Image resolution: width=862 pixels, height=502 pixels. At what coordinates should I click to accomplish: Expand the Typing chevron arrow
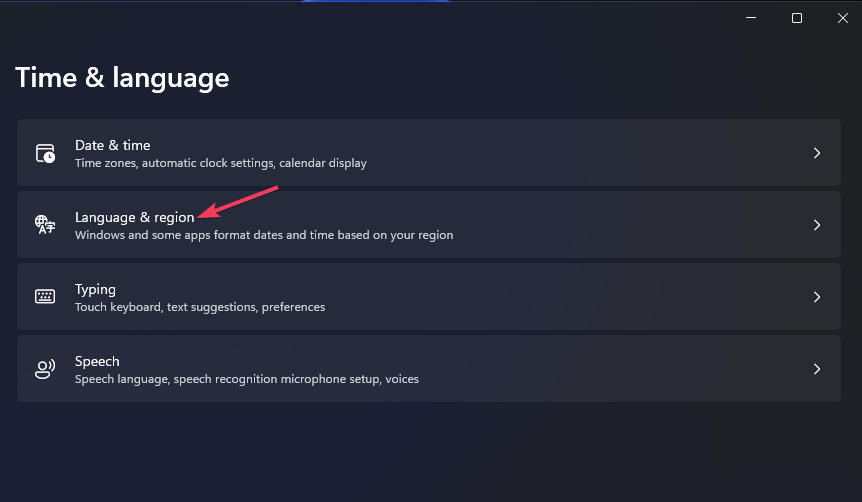pos(817,297)
